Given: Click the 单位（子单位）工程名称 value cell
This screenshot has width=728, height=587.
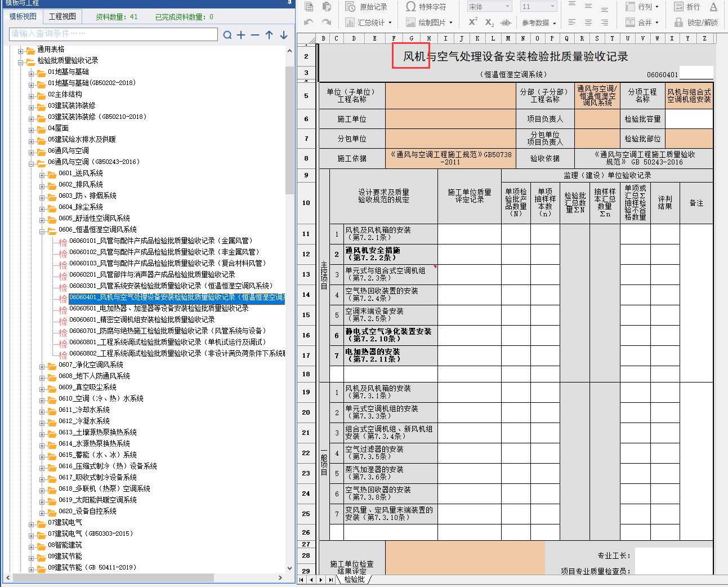Looking at the screenshot, I should pyautogui.click(x=451, y=96).
